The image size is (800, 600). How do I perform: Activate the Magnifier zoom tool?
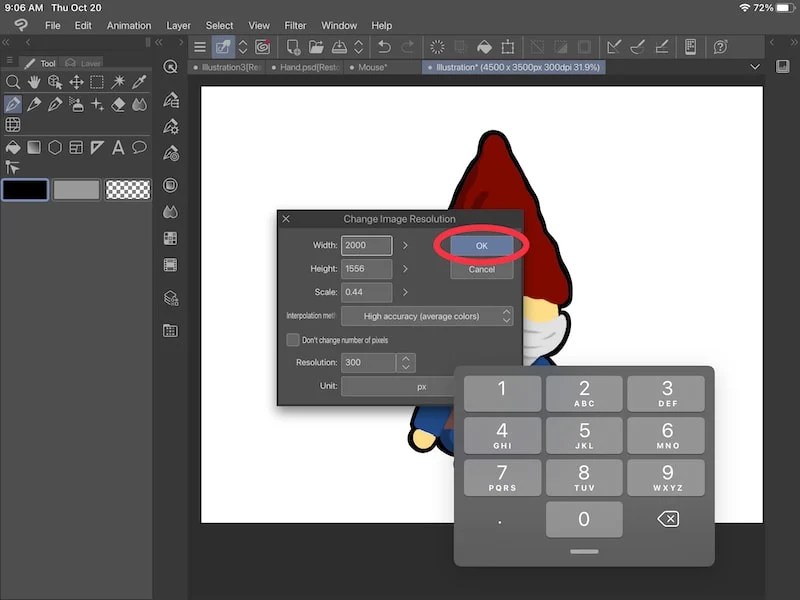[x=13, y=82]
